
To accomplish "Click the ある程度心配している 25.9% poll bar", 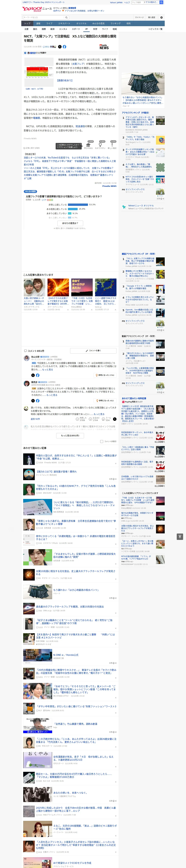I will pos(73,209).
